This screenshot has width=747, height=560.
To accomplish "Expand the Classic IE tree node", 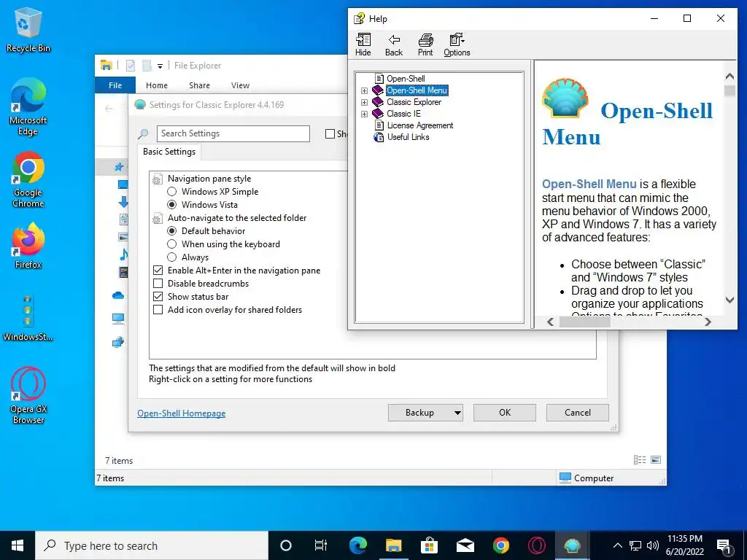I will tap(365, 114).
